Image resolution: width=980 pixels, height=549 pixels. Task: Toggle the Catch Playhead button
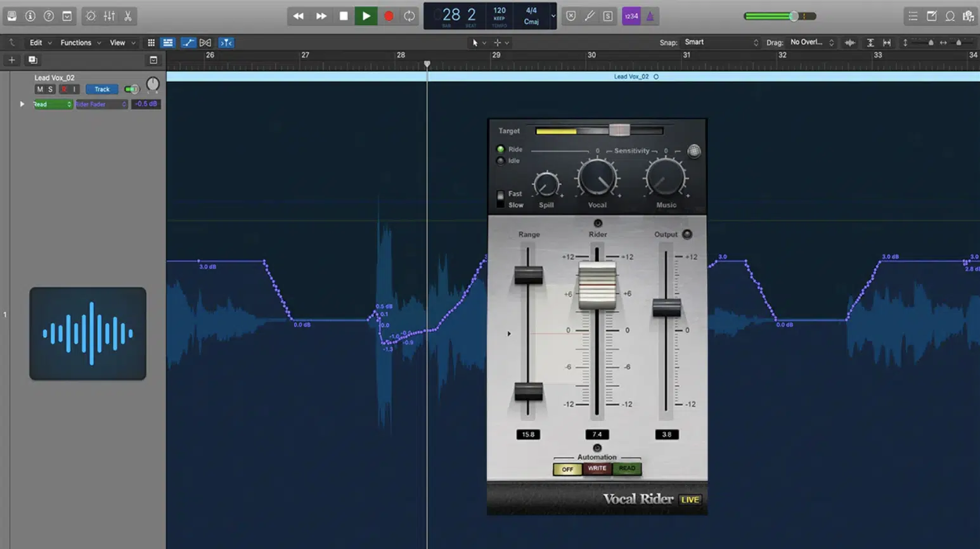coord(226,42)
